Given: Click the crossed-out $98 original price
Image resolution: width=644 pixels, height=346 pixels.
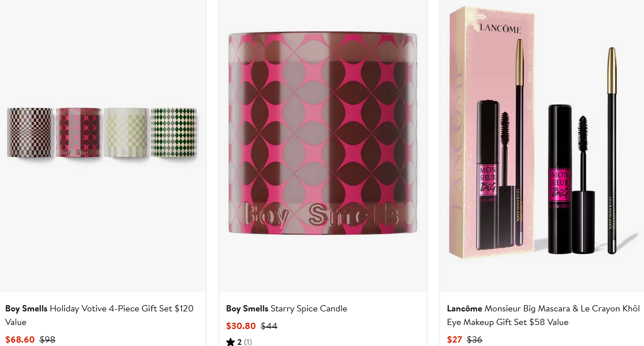Looking at the screenshot, I should click(48, 340).
